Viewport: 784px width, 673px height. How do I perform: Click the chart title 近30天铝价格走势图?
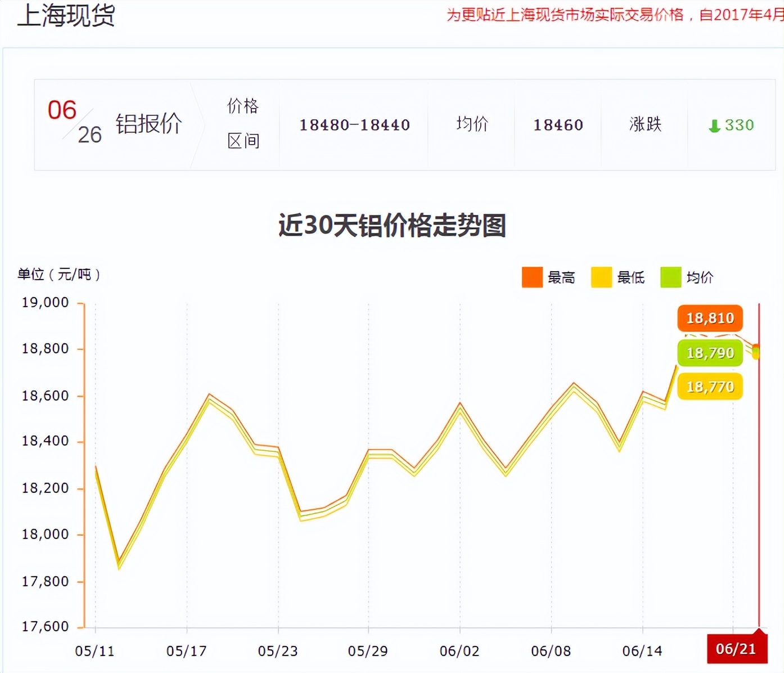pyautogui.click(x=392, y=225)
